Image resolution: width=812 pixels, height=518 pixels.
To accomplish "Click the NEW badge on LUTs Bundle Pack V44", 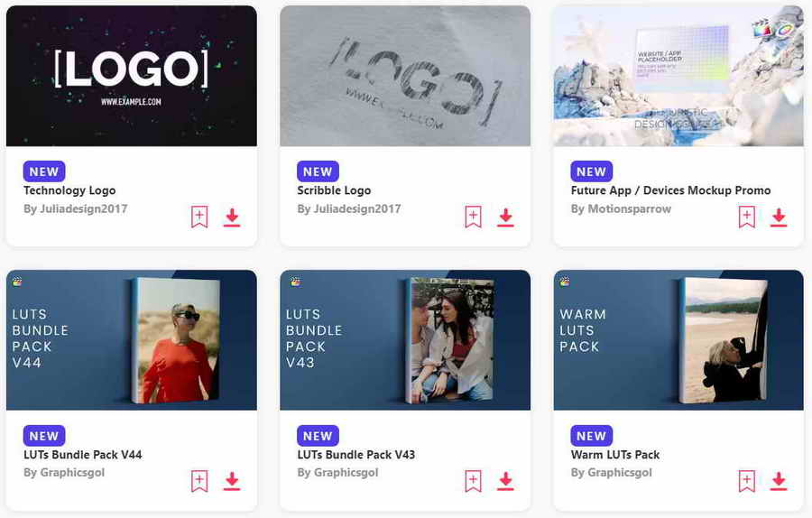I will click(44, 436).
